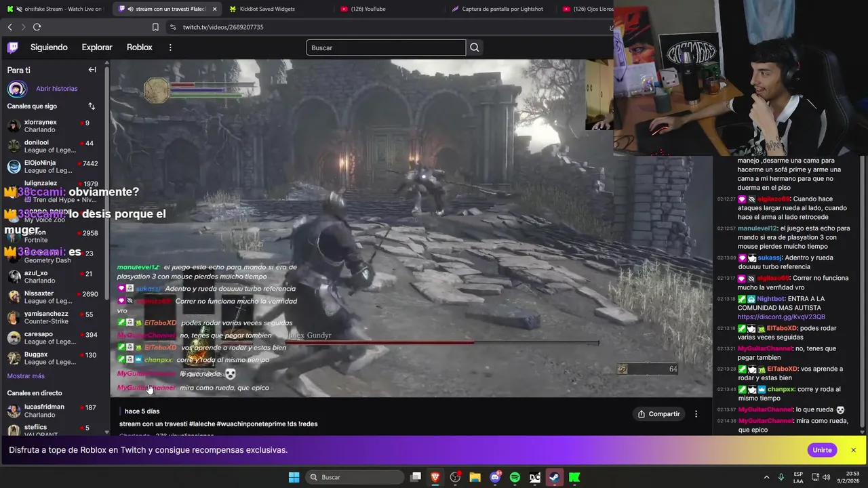Show hidden system tray icons
The height and width of the screenshot is (488, 868).
(767, 477)
